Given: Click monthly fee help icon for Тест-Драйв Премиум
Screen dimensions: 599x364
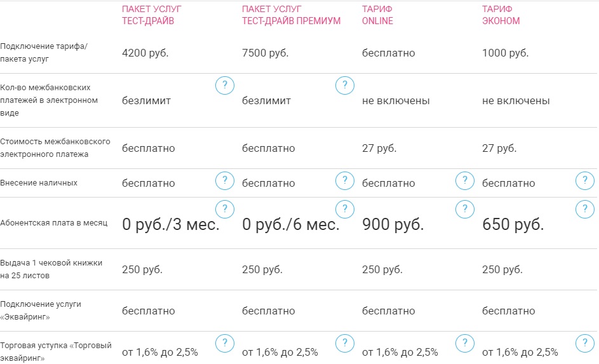Looking at the screenshot, I should point(345,209).
